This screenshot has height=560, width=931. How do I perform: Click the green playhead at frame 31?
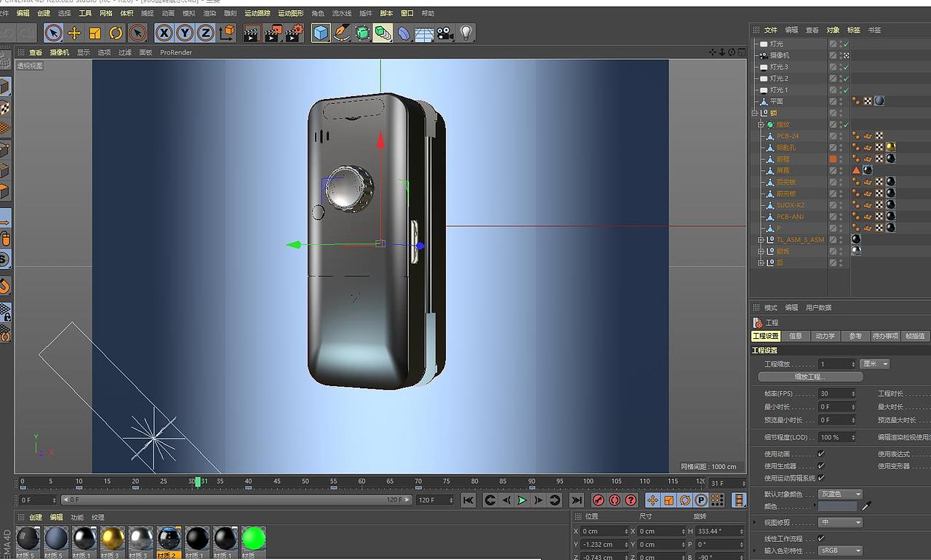point(197,481)
